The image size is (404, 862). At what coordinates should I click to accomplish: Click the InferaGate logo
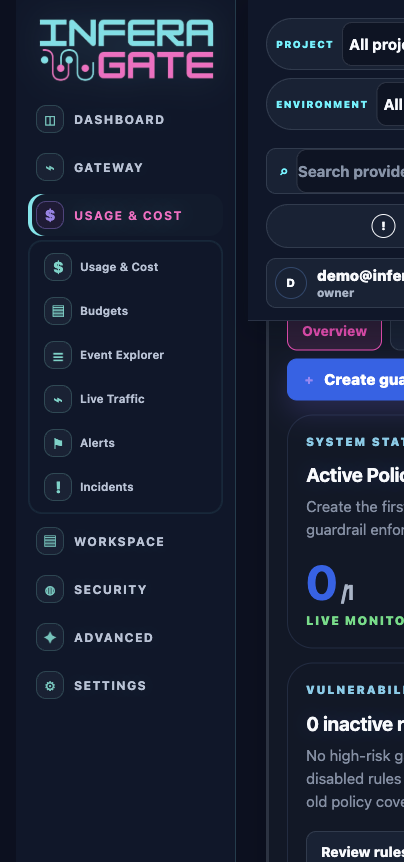tap(126, 49)
